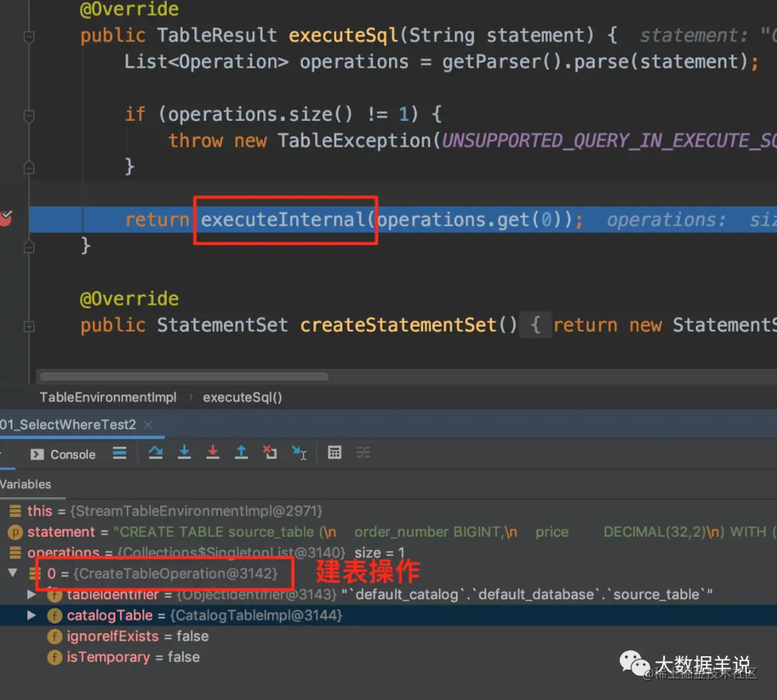Click TableEnvironmentImpl in the breadcrumb
The width and height of the screenshot is (777, 700).
pos(108,397)
